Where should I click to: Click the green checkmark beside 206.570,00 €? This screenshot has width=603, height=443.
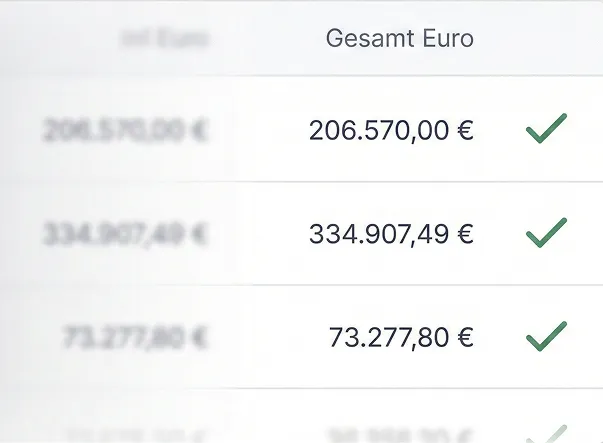tap(546, 129)
